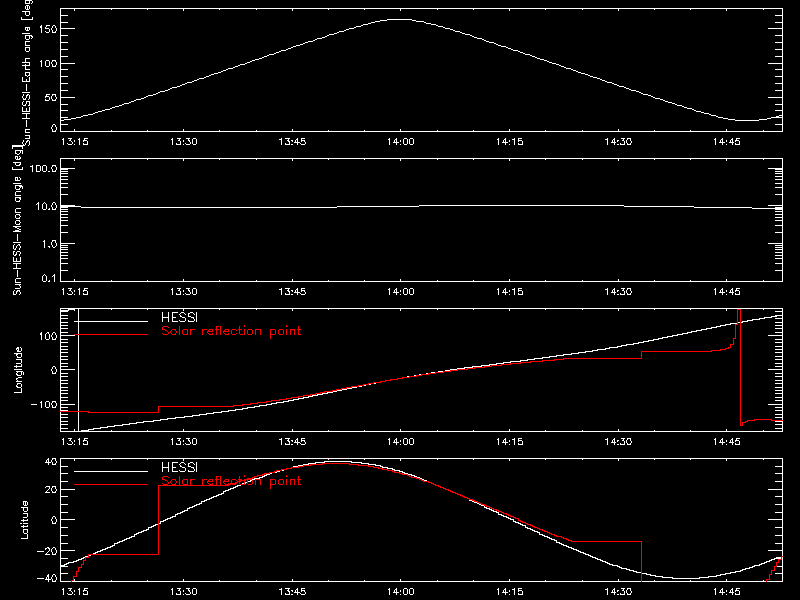Click '14:30' tick under Latitude plot
Viewport: 800px width, 600px height.
[x=618, y=592]
